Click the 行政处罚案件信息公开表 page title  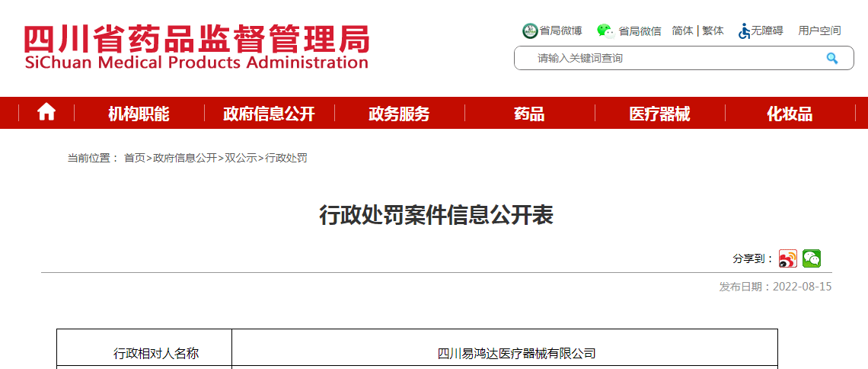click(436, 215)
